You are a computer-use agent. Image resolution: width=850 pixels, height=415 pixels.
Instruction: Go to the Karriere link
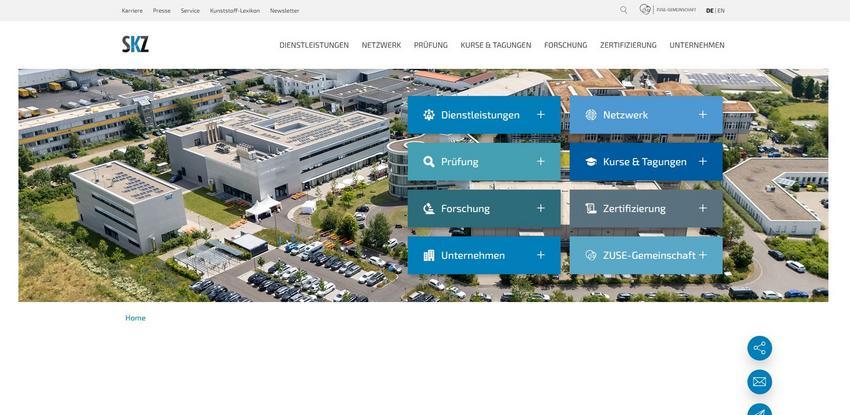pos(132,10)
